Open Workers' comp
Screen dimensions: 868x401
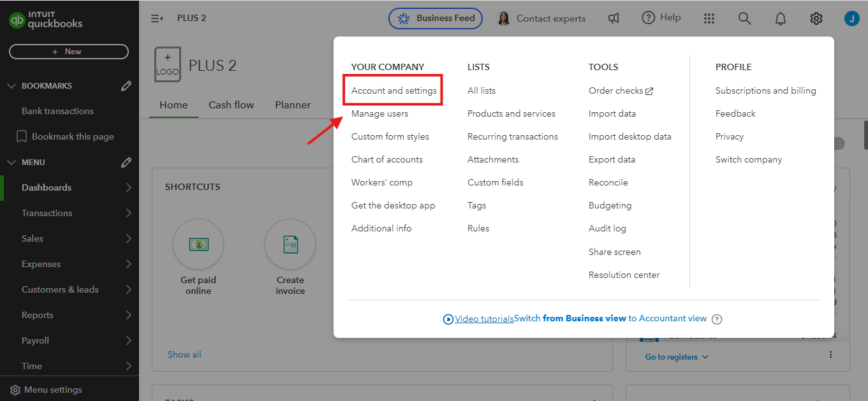(382, 182)
